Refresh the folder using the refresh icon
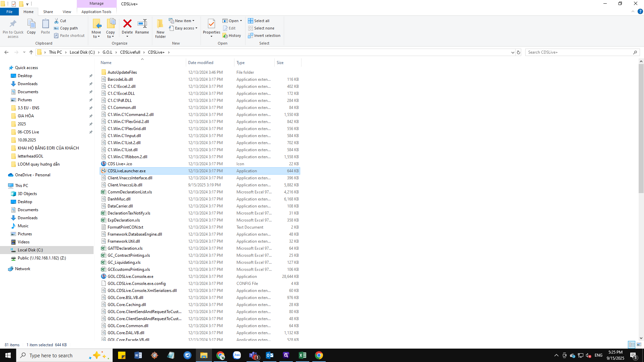 point(519,52)
